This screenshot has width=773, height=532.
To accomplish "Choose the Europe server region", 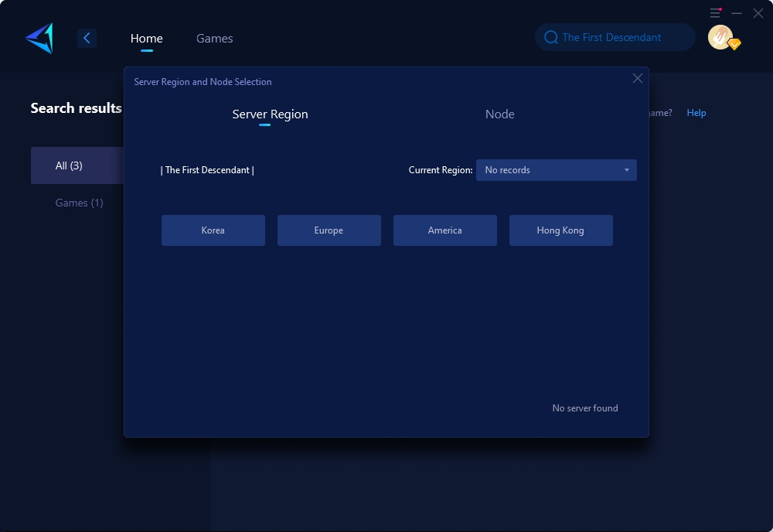I will (329, 230).
